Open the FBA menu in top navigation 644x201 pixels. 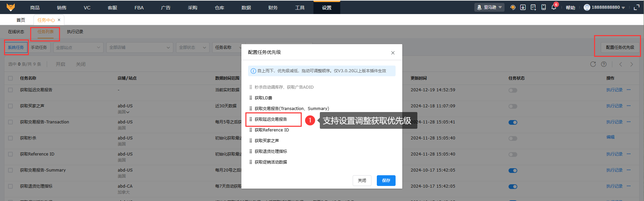(139, 7)
